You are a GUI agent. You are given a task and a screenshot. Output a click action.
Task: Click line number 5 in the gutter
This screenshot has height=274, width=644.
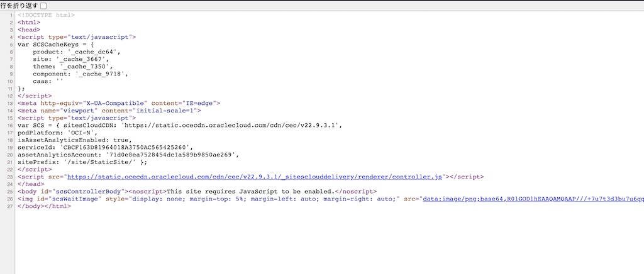(x=12, y=45)
